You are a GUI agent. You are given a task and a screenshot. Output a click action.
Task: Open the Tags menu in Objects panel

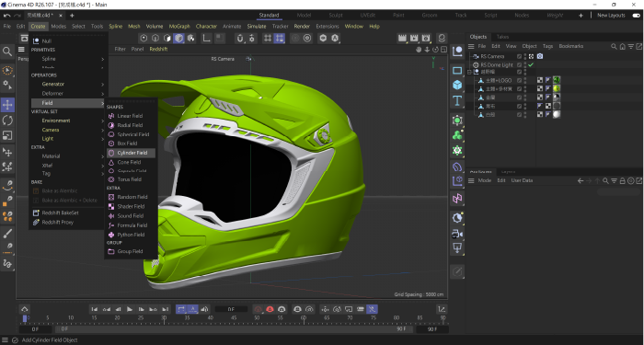point(547,46)
